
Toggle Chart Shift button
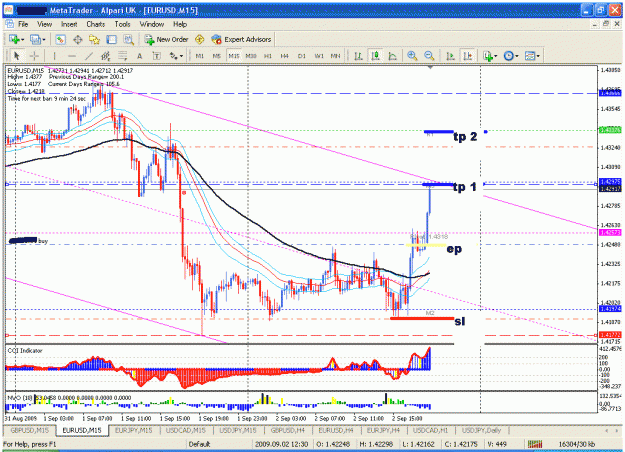pos(468,56)
